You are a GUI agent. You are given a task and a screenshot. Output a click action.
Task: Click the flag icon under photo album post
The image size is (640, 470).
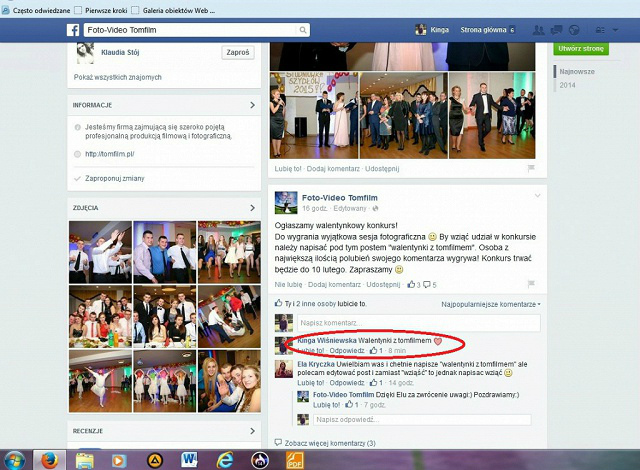pyautogui.click(x=531, y=168)
